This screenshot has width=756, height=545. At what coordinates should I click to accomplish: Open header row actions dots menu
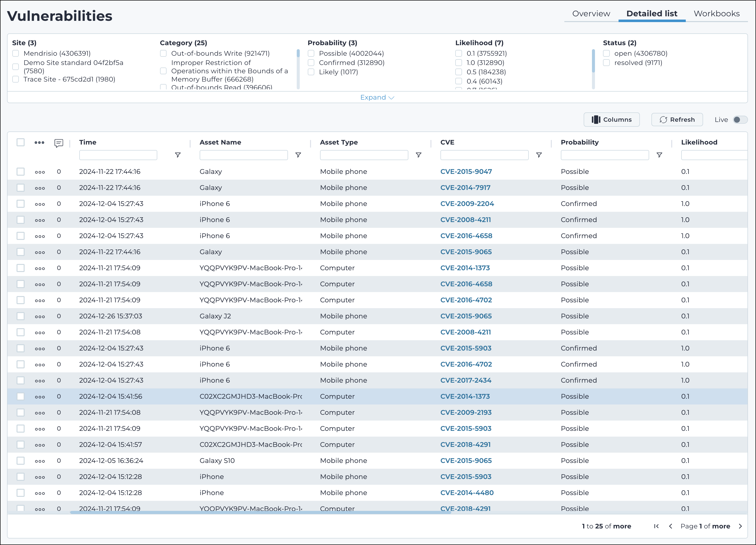point(39,143)
